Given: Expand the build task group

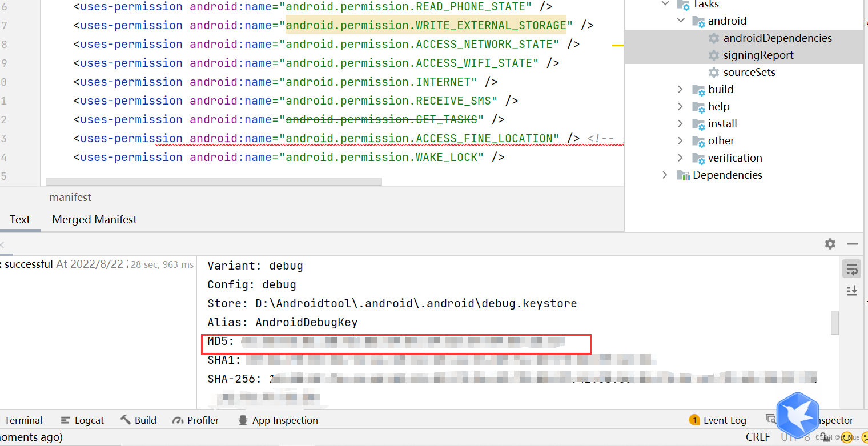Looking at the screenshot, I should 680,89.
